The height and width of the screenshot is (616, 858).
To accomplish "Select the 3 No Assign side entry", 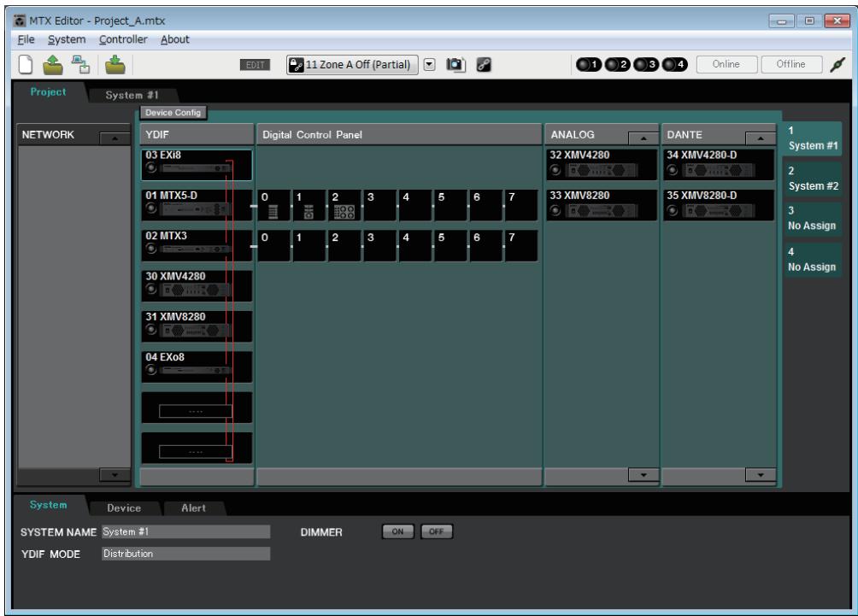I will (812, 219).
